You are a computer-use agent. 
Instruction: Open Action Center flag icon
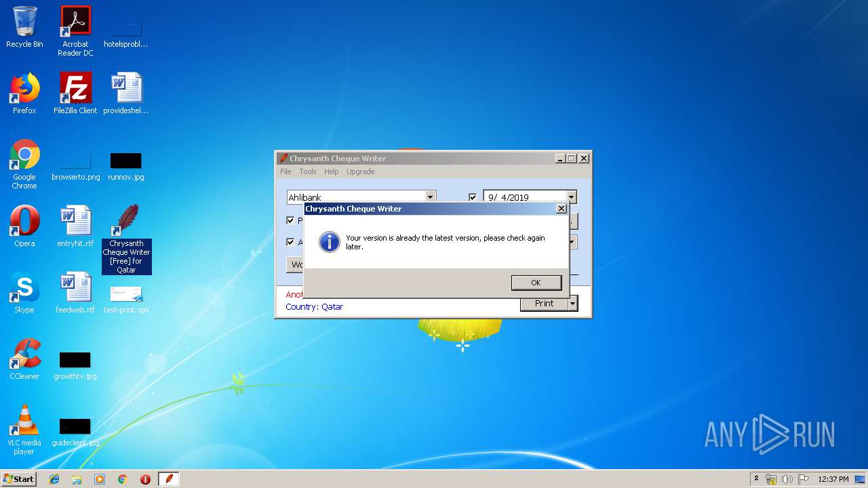click(x=804, y=479)
